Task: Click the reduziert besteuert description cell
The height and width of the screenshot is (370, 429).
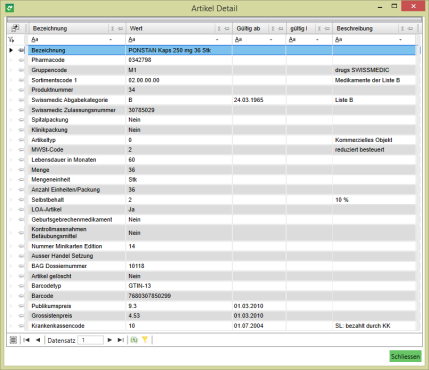Action: click(x=360, y=150)
